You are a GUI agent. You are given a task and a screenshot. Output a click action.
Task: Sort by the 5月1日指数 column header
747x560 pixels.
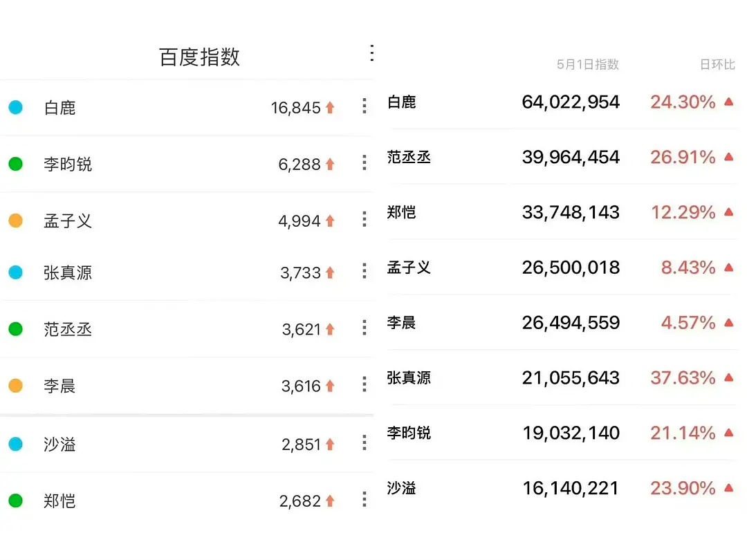pyautogui.click(x=588, y=64)
